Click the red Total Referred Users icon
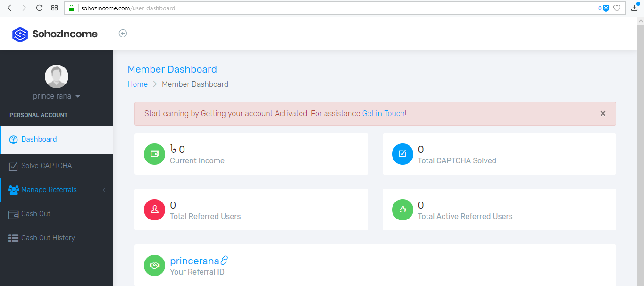The width and height of the screenshot is (644, 286). 155,210
